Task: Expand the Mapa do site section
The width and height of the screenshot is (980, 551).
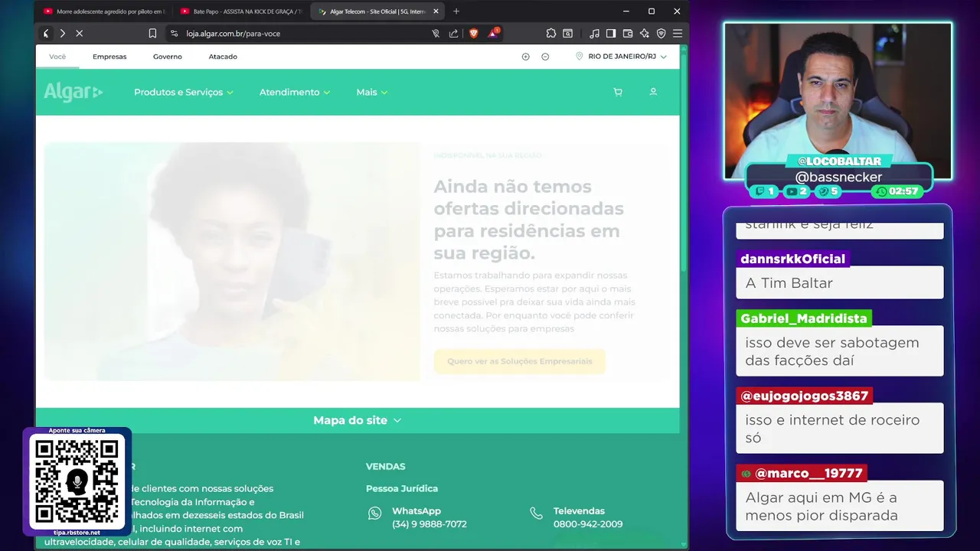Action: tap(358, 420)
